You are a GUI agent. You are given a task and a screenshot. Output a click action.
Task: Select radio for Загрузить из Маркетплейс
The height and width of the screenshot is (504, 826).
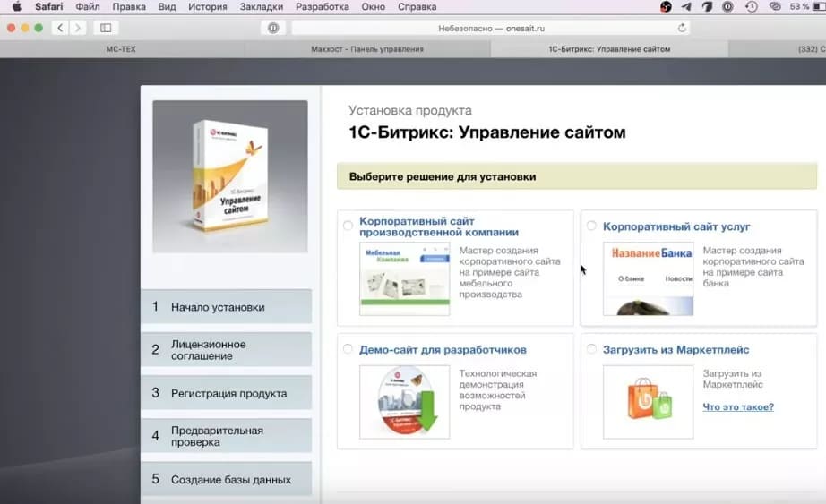coord(591,348)
